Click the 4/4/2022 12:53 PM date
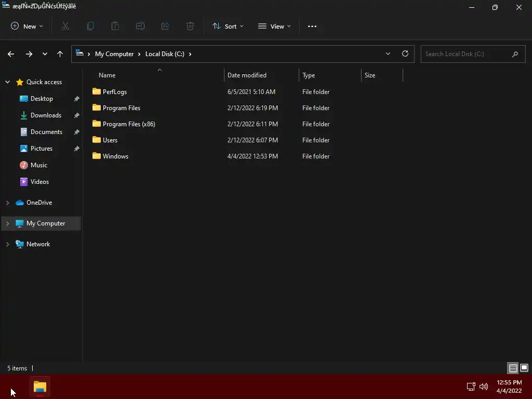 click(253, 156)
